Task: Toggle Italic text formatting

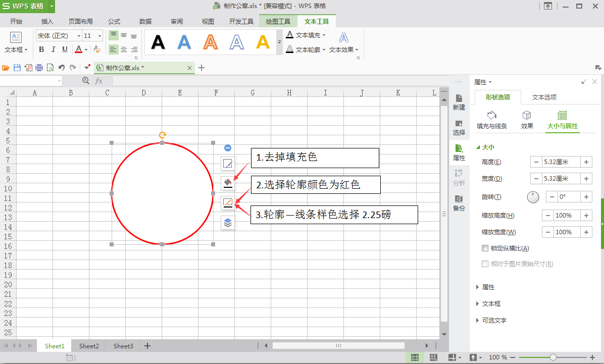Action: [53, 49]
